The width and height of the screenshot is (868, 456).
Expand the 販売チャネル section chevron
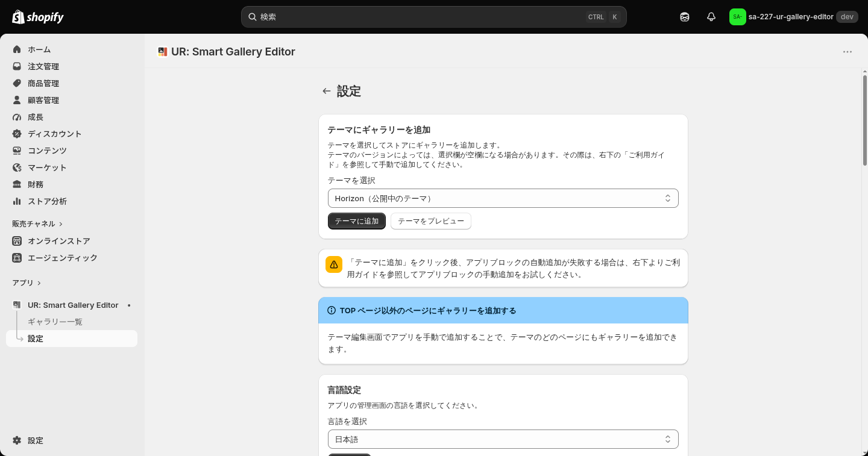point(60,224)
